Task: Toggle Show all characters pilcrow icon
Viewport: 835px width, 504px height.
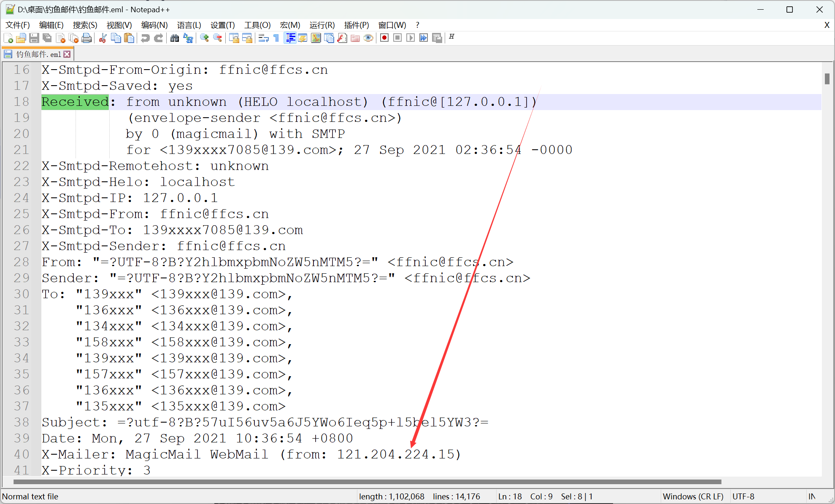Action: (x=276, y=38)
